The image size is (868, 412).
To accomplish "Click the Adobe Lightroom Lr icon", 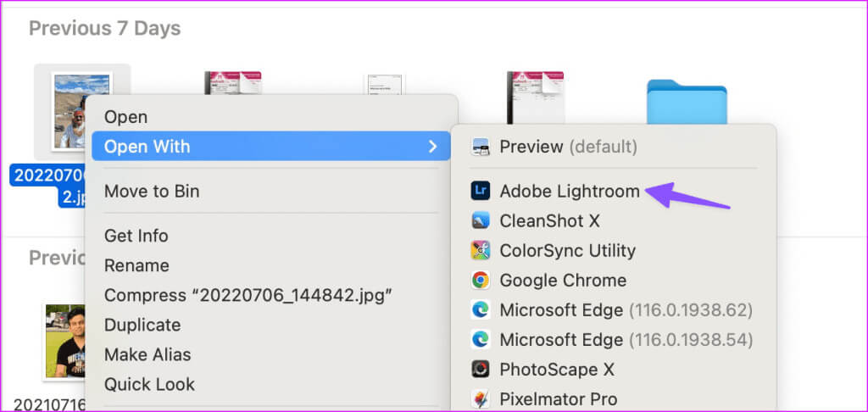I will pyautogui.click(x=480, y=191).
